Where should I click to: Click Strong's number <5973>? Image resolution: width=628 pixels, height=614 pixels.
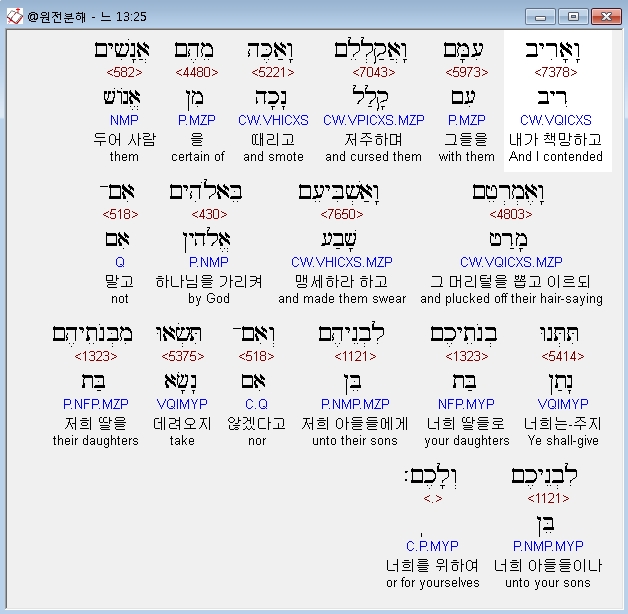[x=467, y=72]
